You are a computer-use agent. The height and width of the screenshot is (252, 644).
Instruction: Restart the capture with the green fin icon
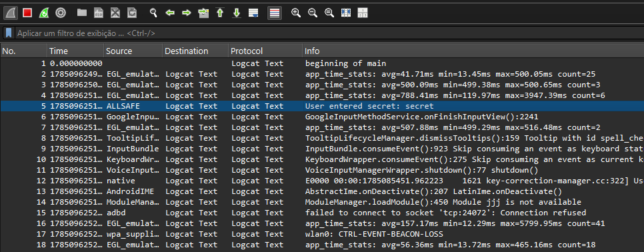coord(44,13)
